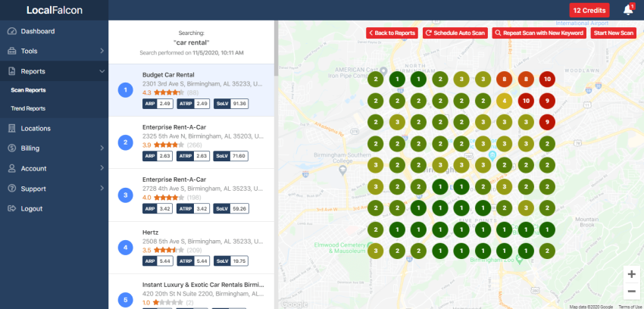Click Budget Car Rental SoLV value 91.36
This screenshot has width=644, height=309.
coord(239,104)
